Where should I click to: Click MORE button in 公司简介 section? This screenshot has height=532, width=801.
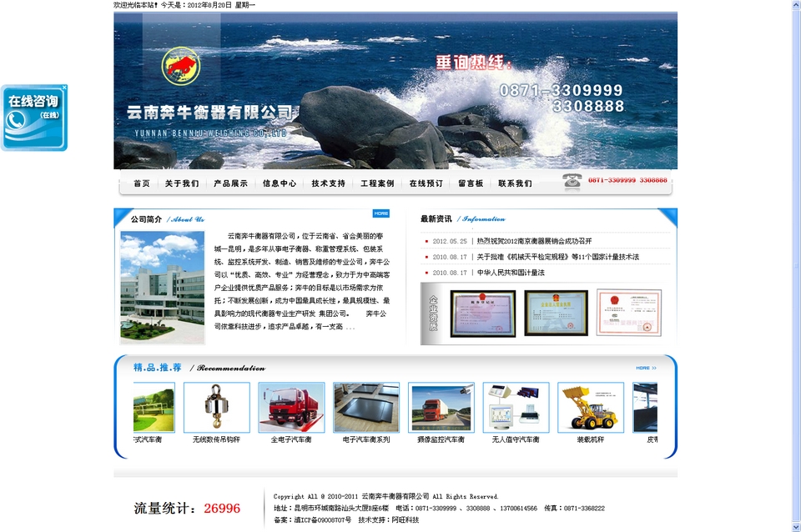click(381, 213)
